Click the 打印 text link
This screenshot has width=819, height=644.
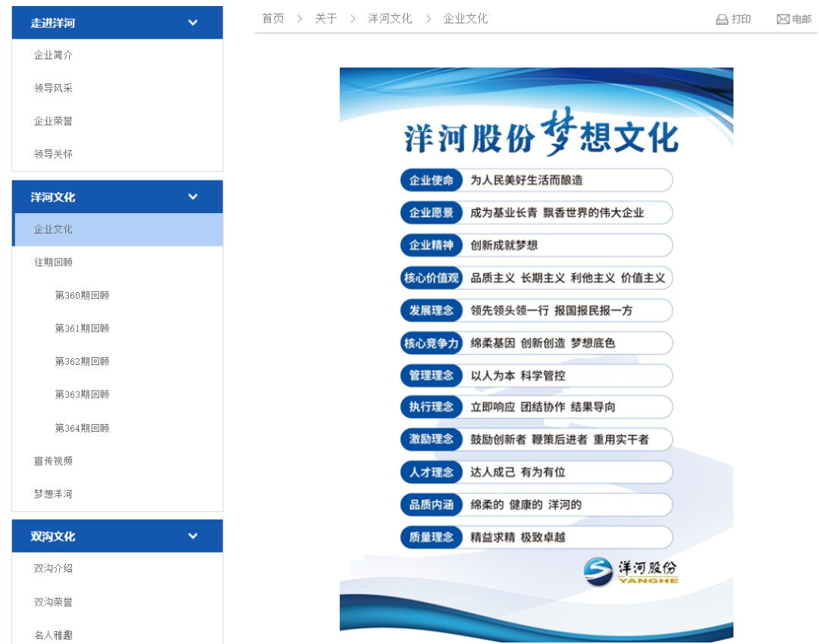741,19
